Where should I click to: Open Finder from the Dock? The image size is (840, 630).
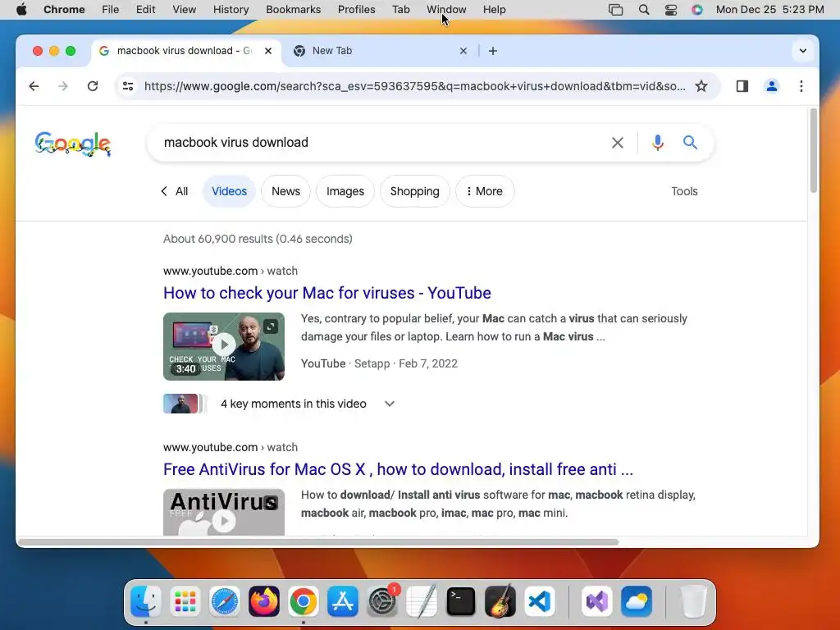pos(146,601)
